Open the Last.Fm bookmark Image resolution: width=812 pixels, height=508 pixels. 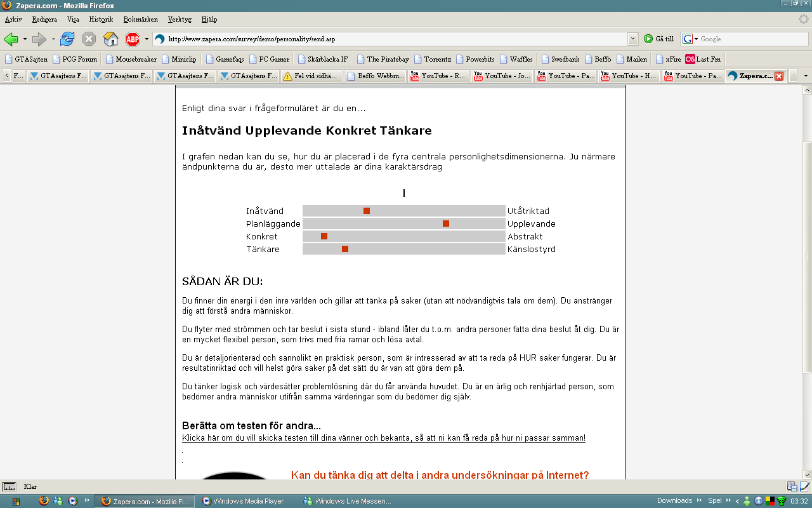[x=703, y=59]
